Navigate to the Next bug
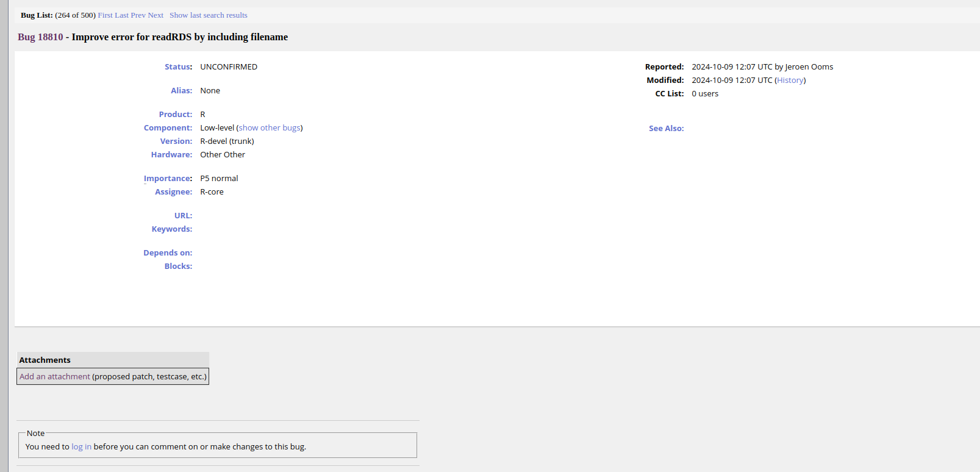 156,15
